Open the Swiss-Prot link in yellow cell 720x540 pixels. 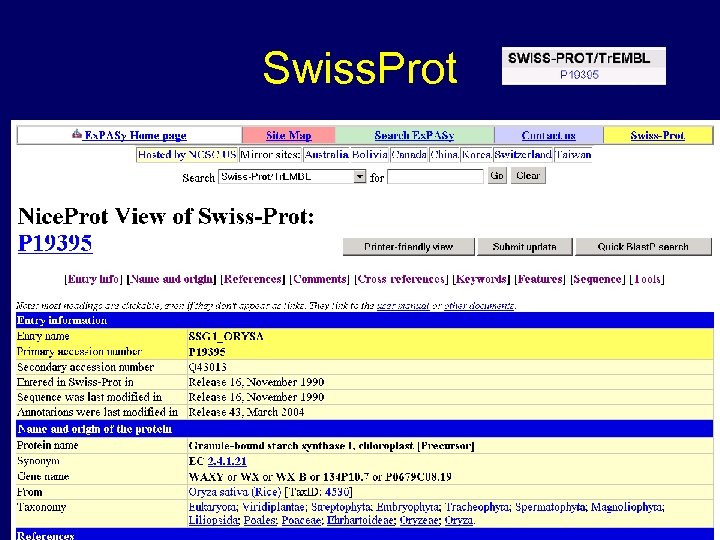pyautogui.click(x=658, y=135)
